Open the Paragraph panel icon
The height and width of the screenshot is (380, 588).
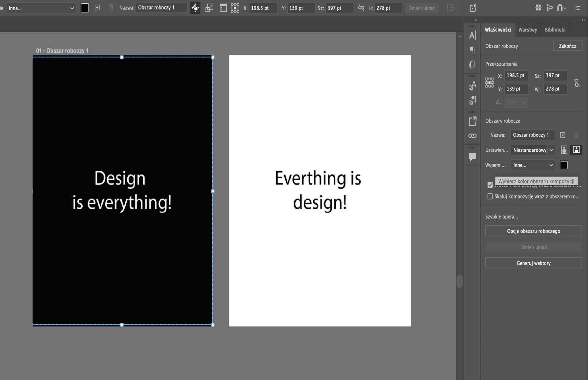coord(472,50)
